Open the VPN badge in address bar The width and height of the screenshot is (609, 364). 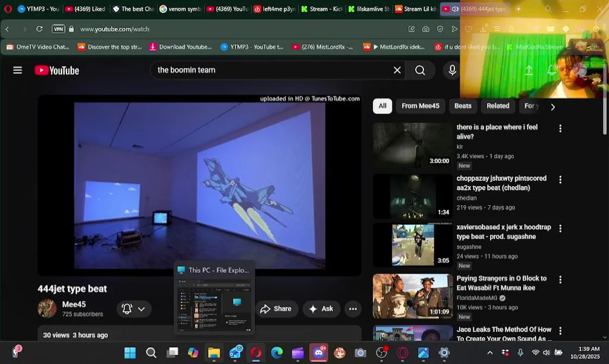59,29
